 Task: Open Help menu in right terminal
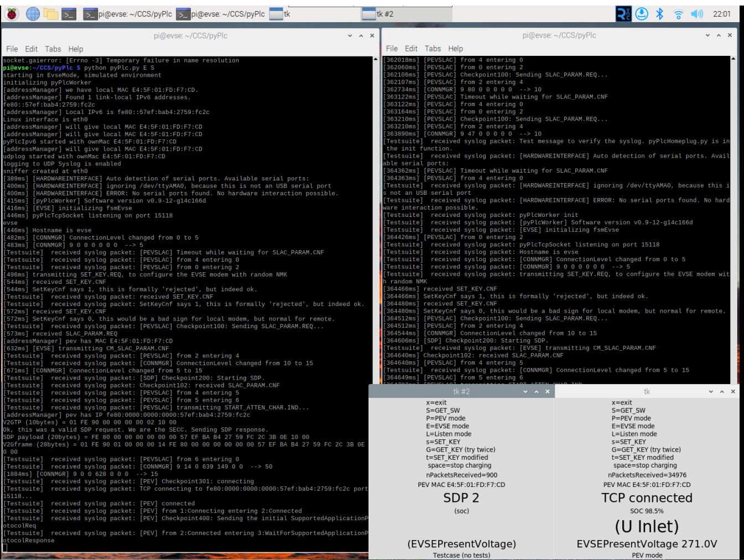pyautogui.click(x=455, y=49)
